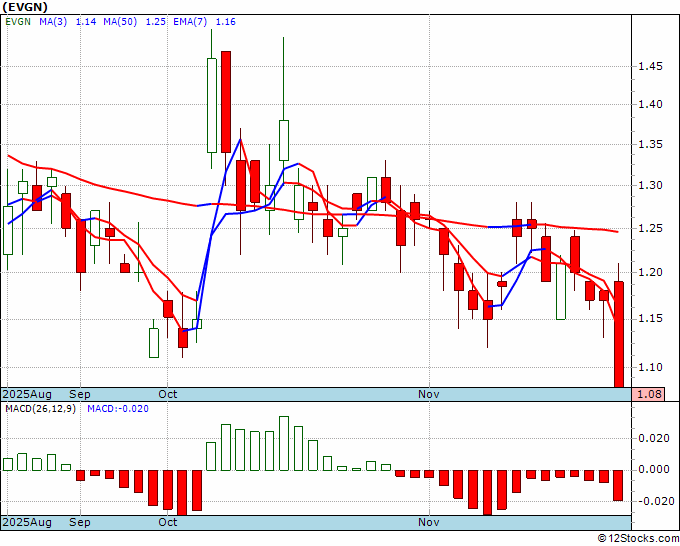Screen dimensions: 680x546
Task: Click the 1.15 price axis label
Action: coord(650,319)
